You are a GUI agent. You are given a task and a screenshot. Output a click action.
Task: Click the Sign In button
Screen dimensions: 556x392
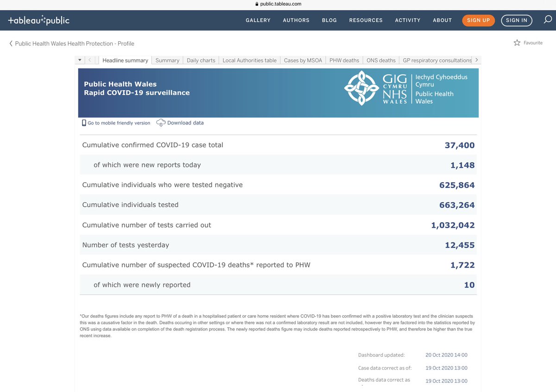point(517,20)
